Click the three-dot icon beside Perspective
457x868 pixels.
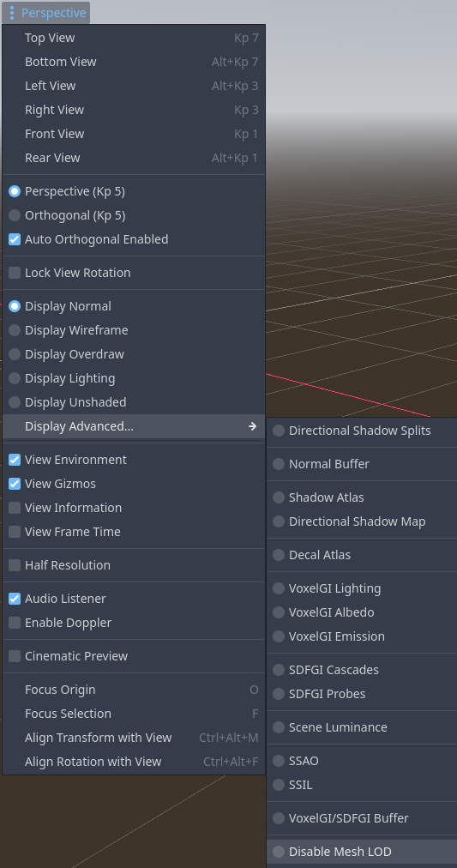pyautogui.click(x=12, y=13)
